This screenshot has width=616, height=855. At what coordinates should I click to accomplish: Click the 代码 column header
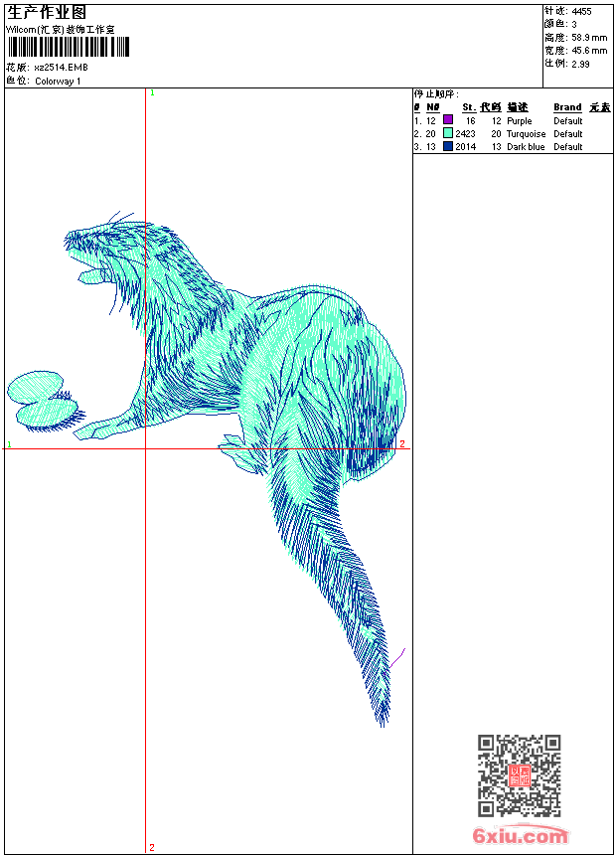(491, 107)
